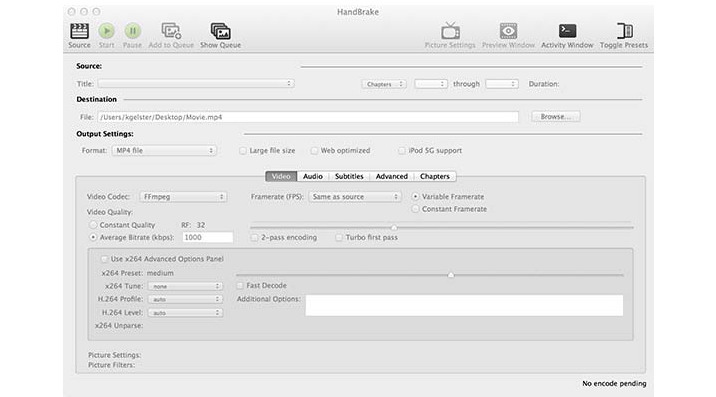Select Average Bitrate radio button

(93, 237)
